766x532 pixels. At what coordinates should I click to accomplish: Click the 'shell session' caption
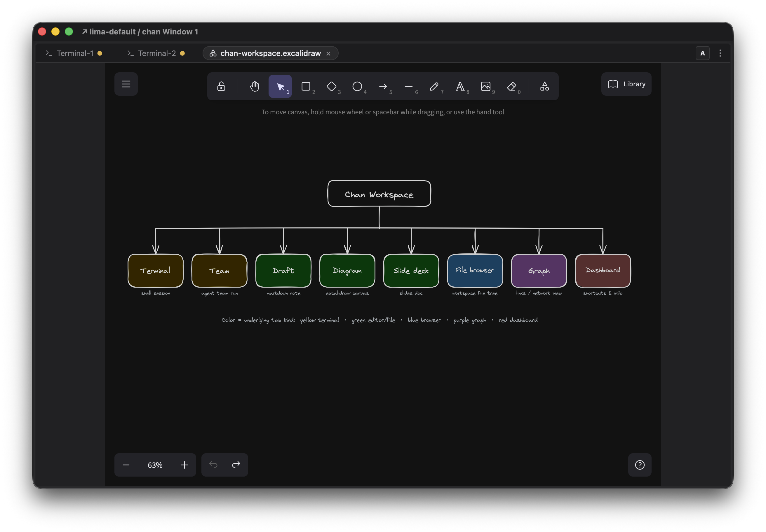(x=156, y=293)
